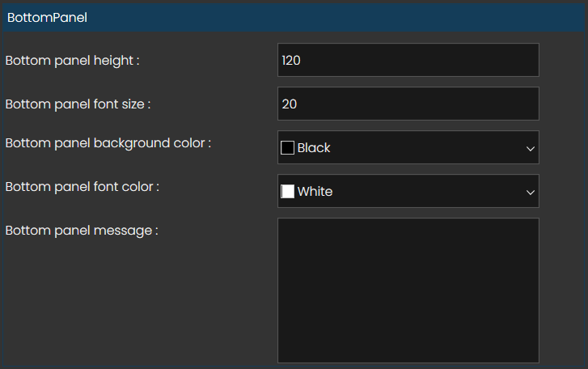Expand font color dropdown via its chevron
The image size is (588, 369).
(531, 192)
